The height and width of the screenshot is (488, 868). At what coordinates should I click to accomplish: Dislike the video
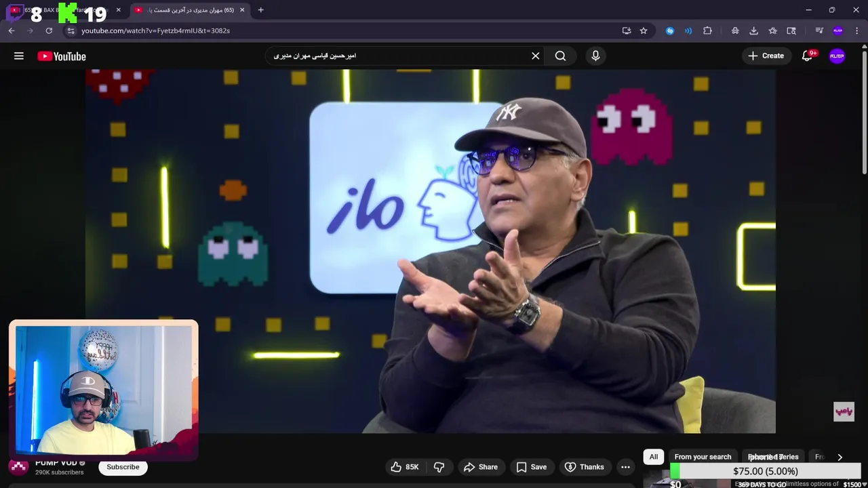pos(439,467)
